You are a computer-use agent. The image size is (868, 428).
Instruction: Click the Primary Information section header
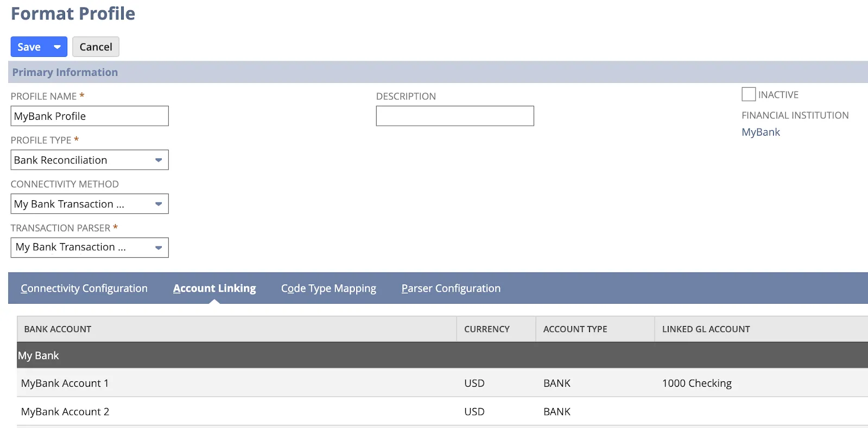[x=438, y=72]
